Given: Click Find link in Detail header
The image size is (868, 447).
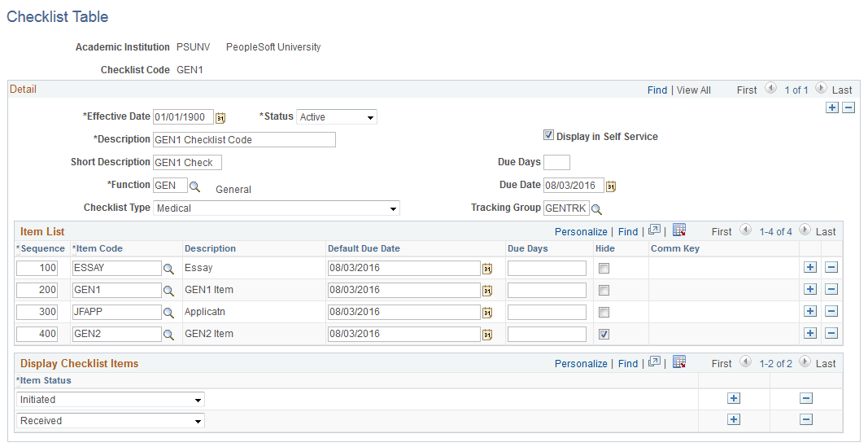Looking at the screenshot, I should [x=657, y=90].
